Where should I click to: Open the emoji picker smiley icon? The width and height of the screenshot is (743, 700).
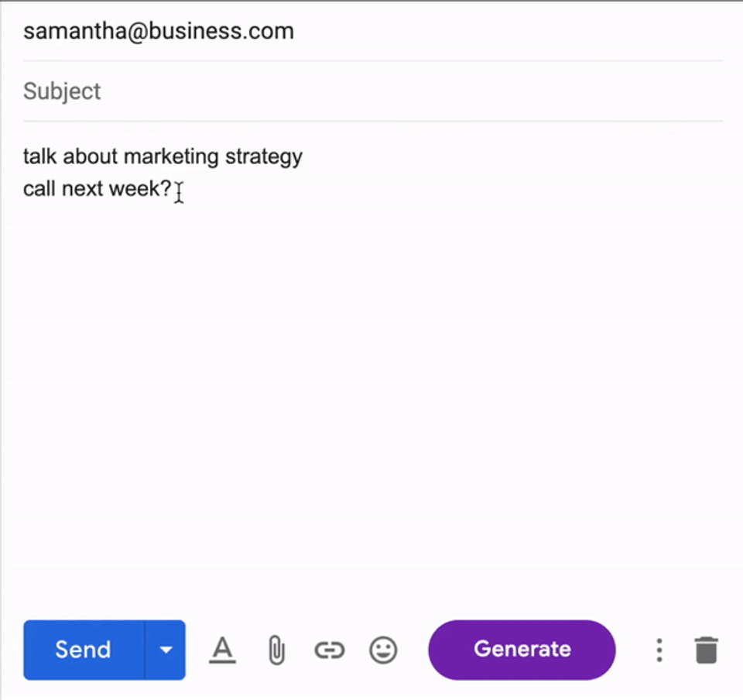coord(383,650)
